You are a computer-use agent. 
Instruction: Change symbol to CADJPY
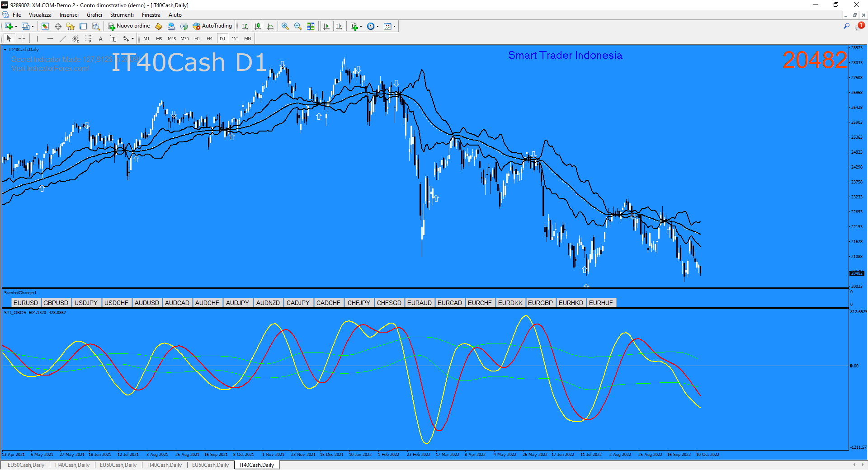coord(298,303)
